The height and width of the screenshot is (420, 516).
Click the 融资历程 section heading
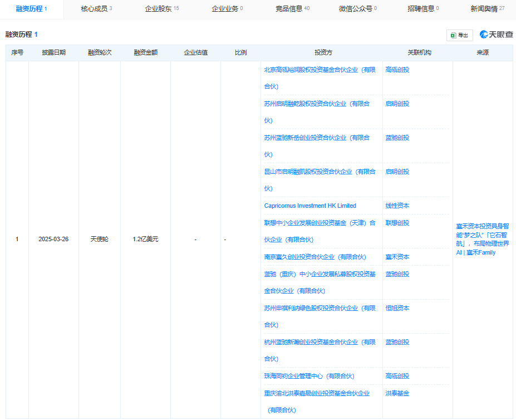(22, 35)
